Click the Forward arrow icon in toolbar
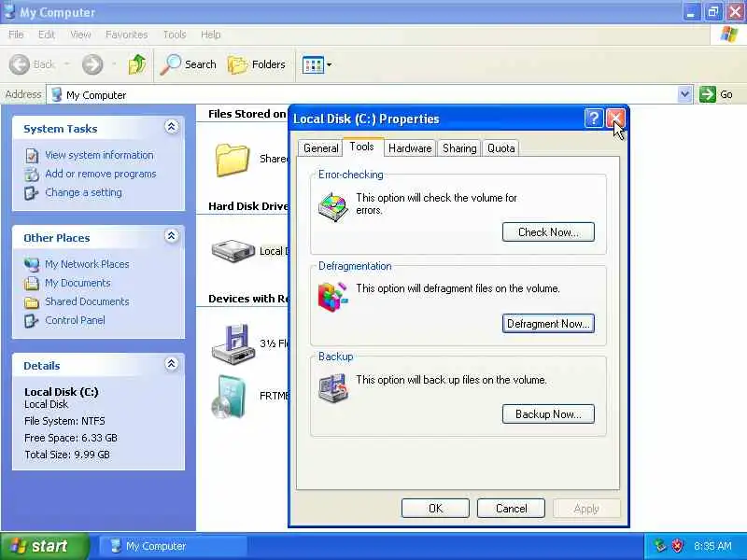This screenshot has height=560, width=747. (92, 64)
